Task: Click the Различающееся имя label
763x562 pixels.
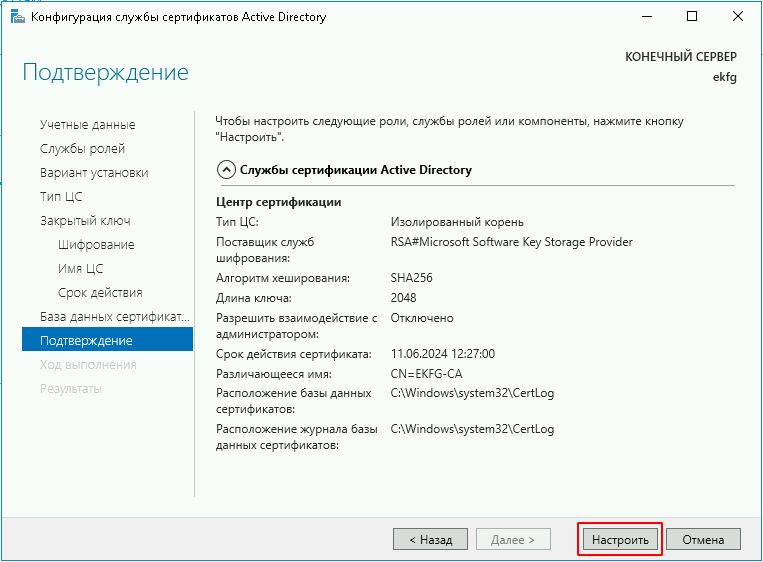Action: pyautogui.click(x=273, y=374)
